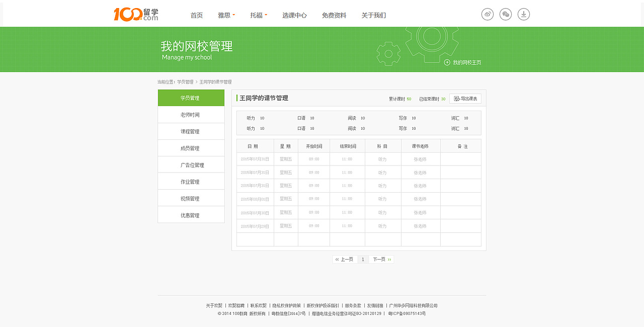Click the arrow icon beside 我的网校主页
The height and width of the screenshot is (327, 644).
tap(447, 62)
